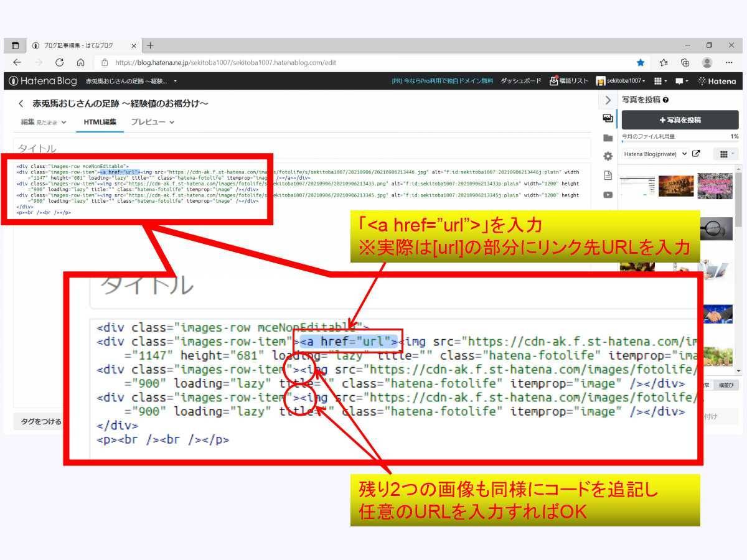Click the browser forward arrow

point(39,62)
